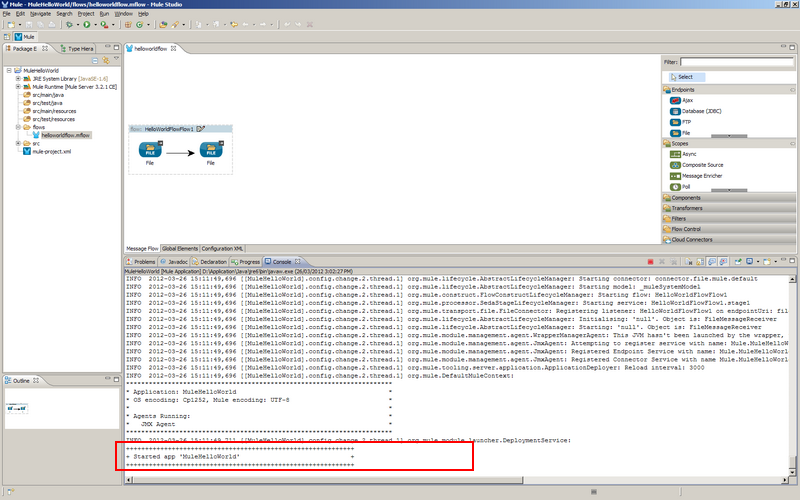This screenshot has width=800, height=500.
Task: Select Async scope in palette
Action: pos(683,154)
